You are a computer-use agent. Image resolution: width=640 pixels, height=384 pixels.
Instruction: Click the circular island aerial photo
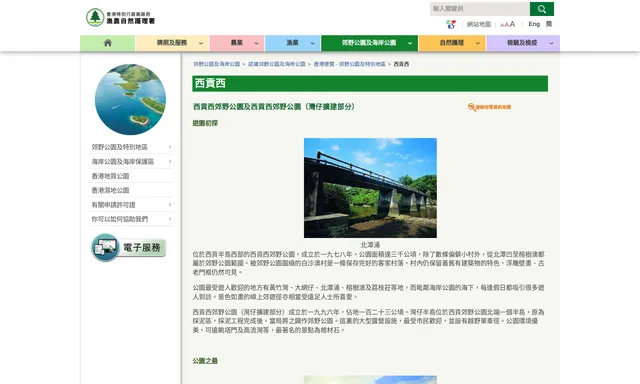(130, 100)
